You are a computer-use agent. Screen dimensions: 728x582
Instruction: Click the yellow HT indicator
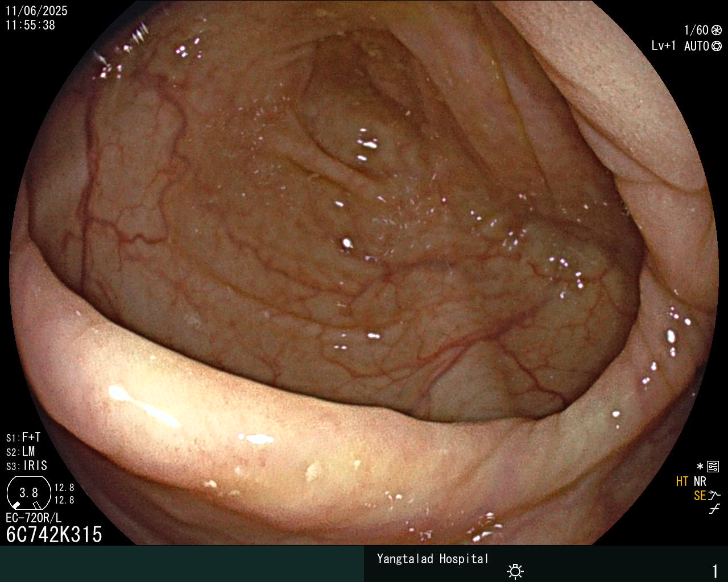point(682,481)
